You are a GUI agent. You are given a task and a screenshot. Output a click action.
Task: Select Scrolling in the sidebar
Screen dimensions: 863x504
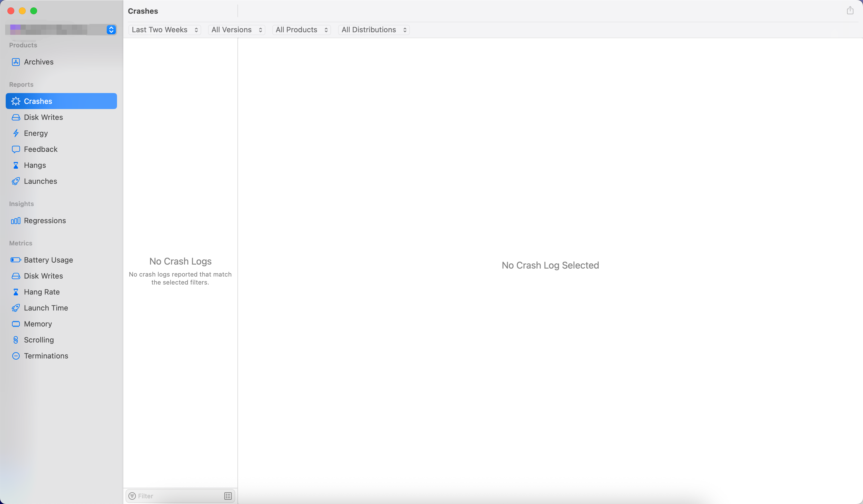[39, 340]
